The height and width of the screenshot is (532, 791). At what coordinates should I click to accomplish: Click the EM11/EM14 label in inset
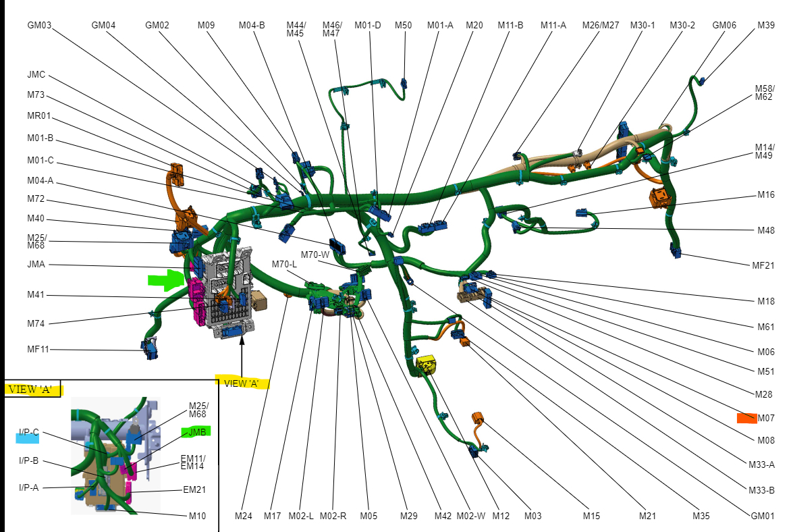tap(193, 462)
